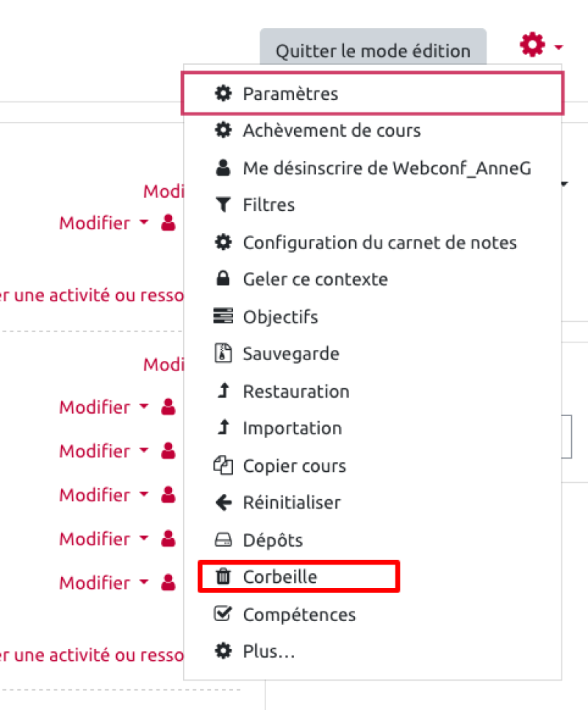Click Importation menu item

(x=292, y=428)
